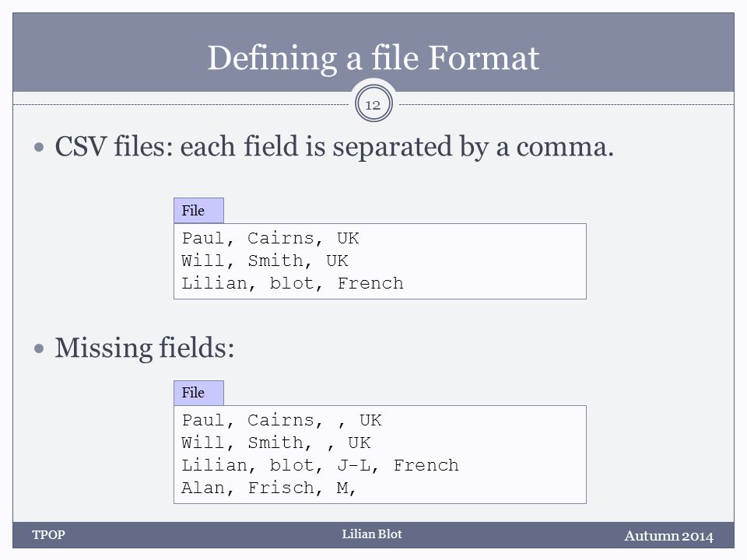Click the 'Will, Smith, , UK' line

[x=275, y=443]
